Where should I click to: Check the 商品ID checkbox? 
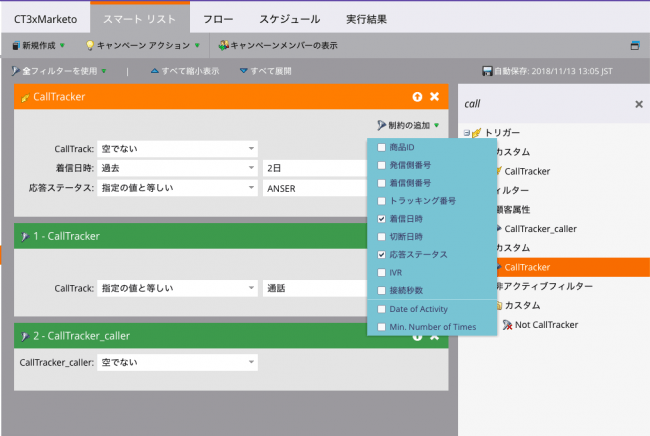[381, 147]
